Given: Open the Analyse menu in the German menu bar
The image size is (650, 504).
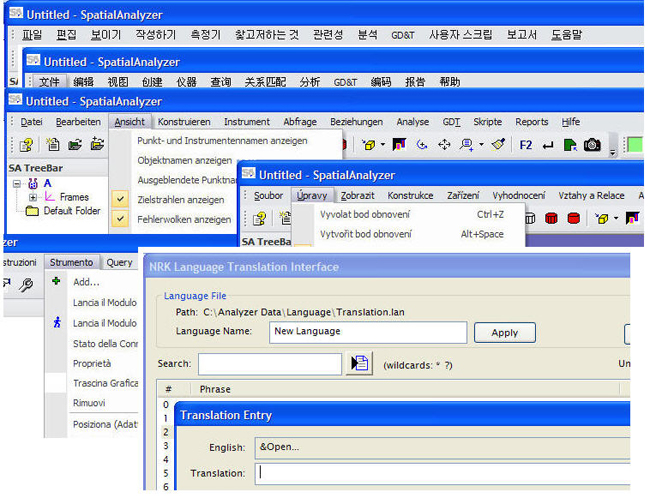Looking at the screenshot, I should pos(412,122).
